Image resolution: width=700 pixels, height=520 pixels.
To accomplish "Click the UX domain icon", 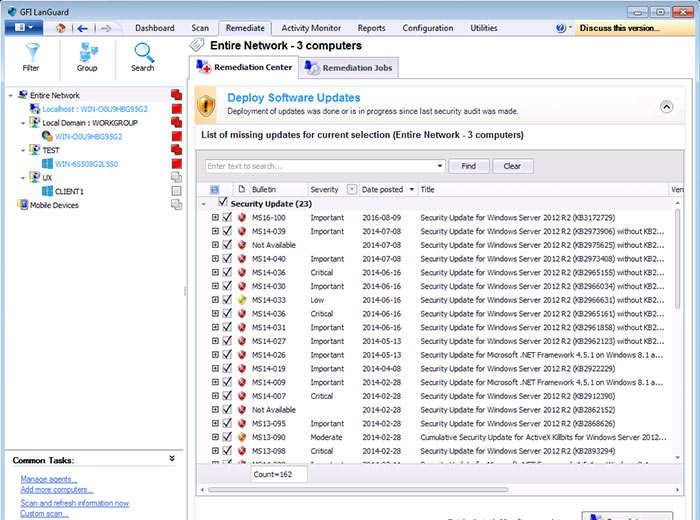I will pos(34,177).
